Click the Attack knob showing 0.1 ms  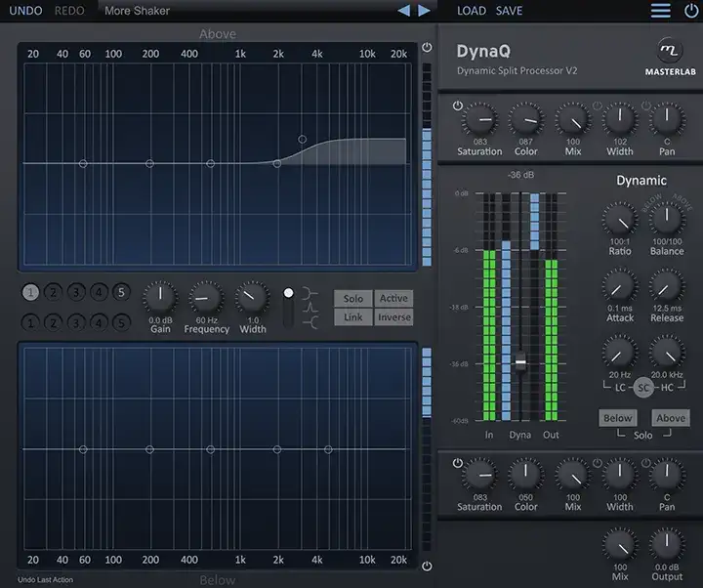(x=620, y=286)
